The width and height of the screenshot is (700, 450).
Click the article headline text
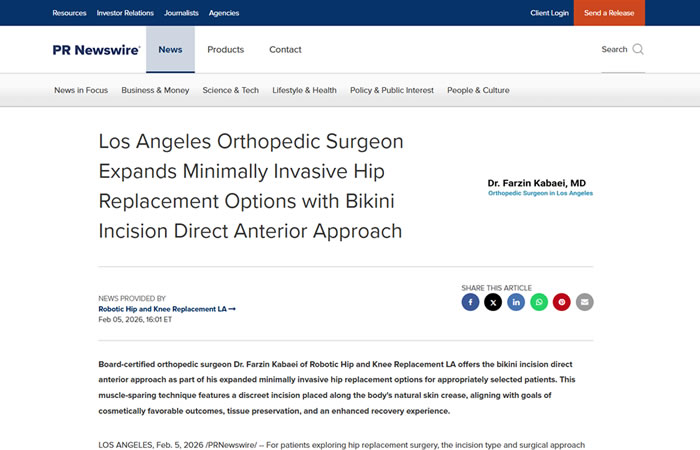(250, 186)
